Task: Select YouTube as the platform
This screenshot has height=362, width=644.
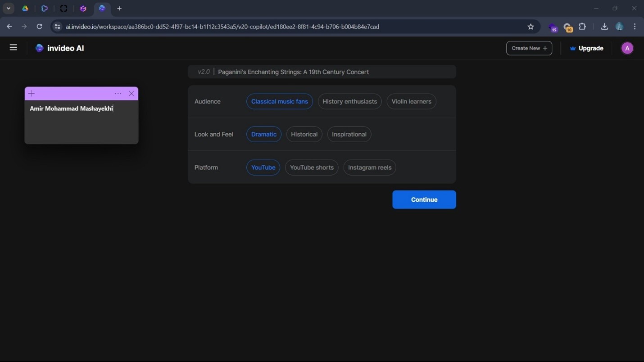Action: [x=263, y=167]
